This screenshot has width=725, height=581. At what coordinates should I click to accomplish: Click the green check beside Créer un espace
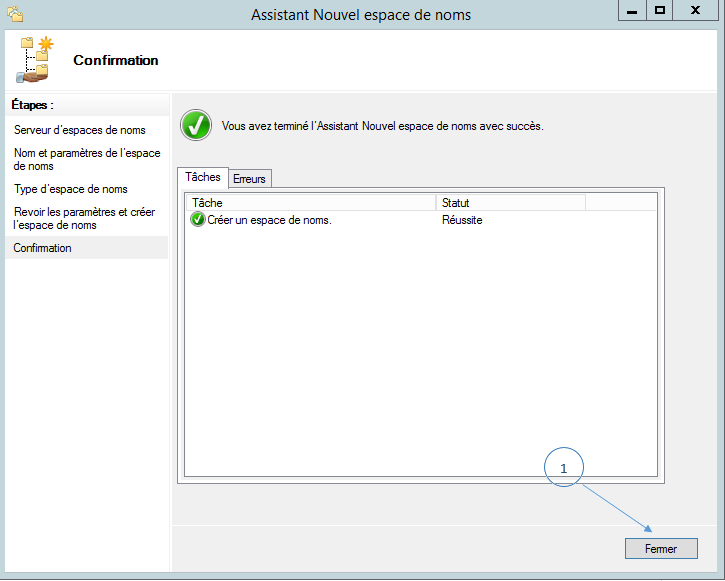197,220
